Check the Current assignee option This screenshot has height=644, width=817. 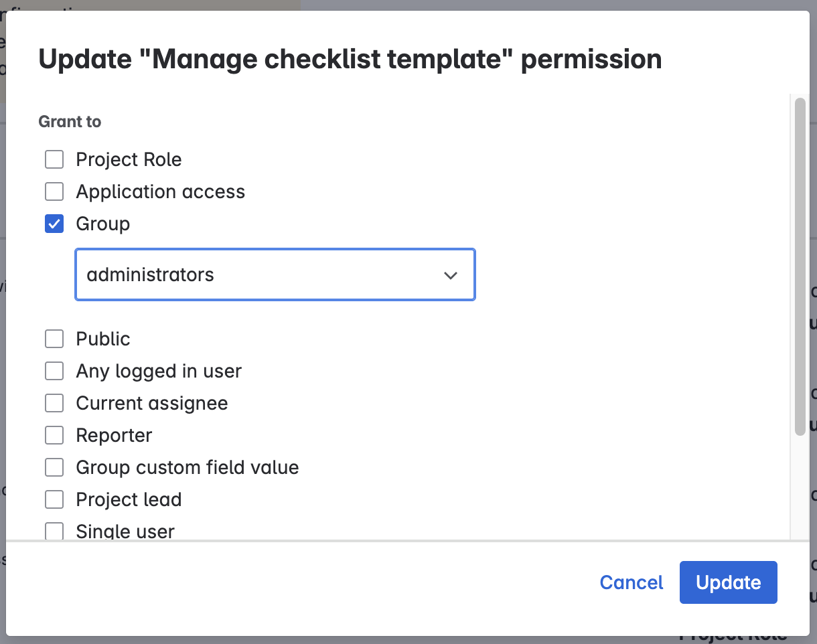[x=54, y=403]
